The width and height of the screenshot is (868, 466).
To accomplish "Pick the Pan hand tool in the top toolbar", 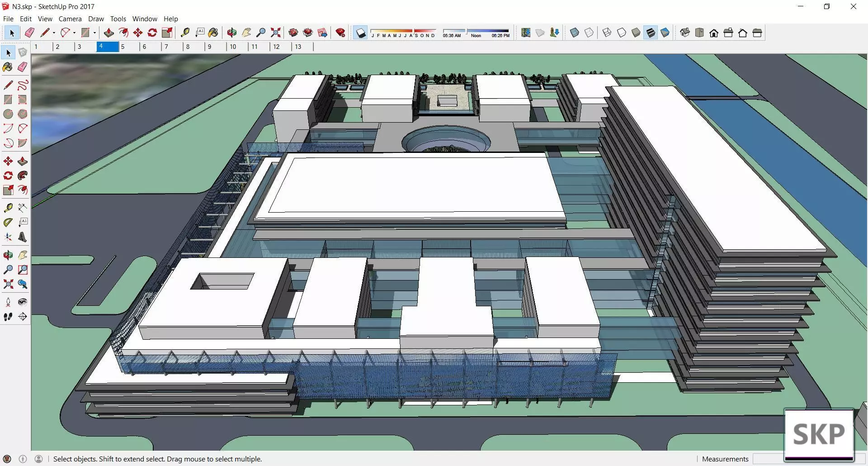I will 246,33.
